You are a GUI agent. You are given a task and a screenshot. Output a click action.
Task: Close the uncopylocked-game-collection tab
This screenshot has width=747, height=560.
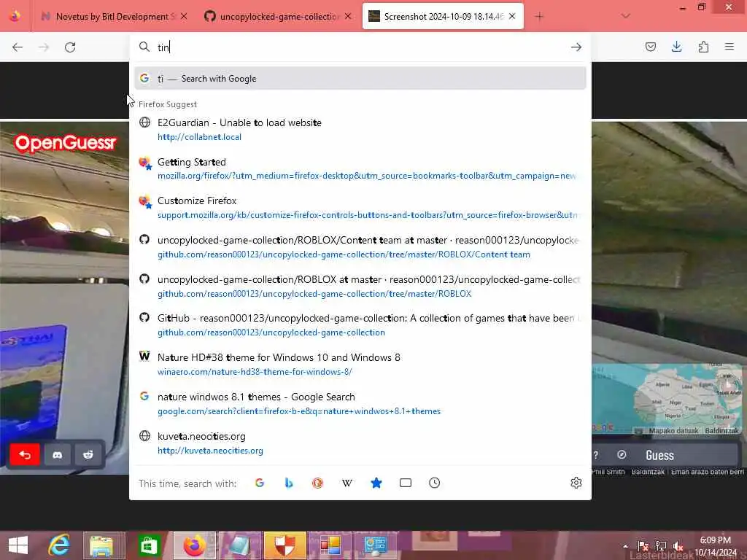point(348,16)
